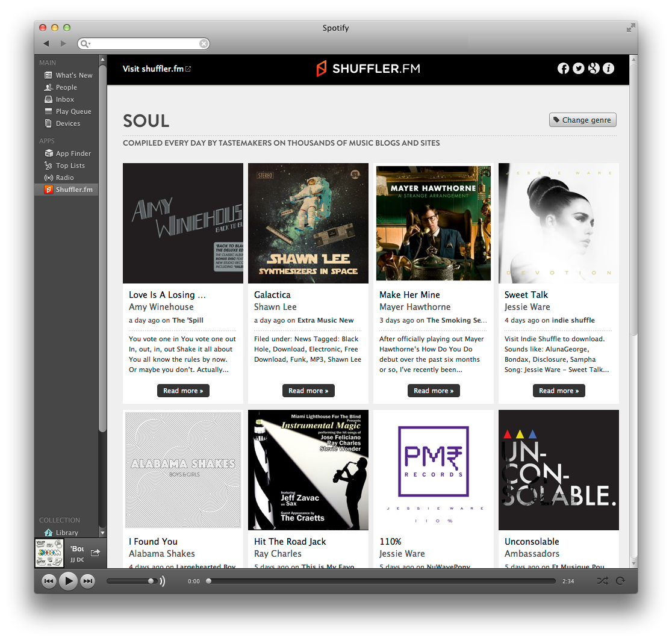Click the People sidebar icon

[48, 87]
